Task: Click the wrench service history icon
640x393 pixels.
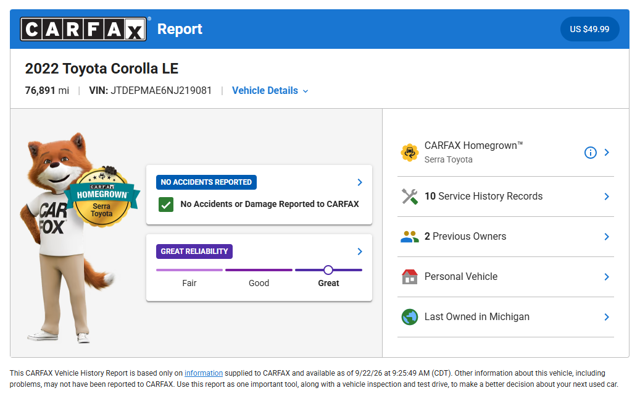Action: tap(409, 196)
